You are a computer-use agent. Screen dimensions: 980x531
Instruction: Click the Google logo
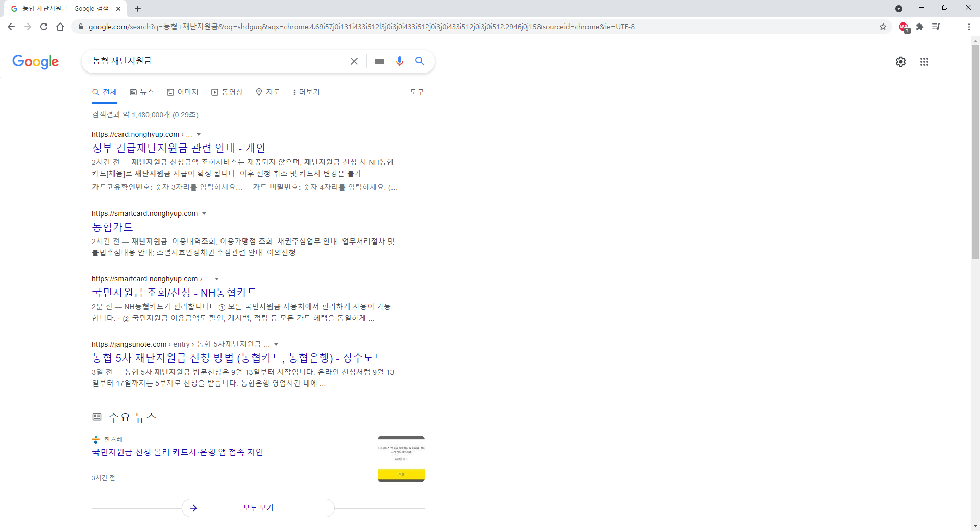click(x=36, y=62)
